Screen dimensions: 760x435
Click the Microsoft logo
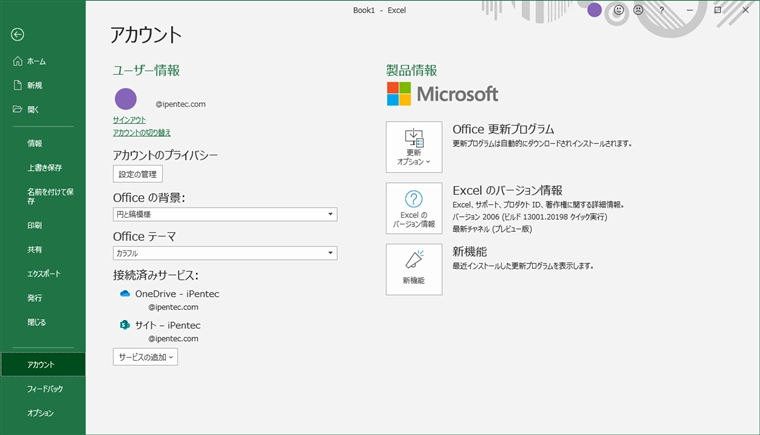click(442, 94)
